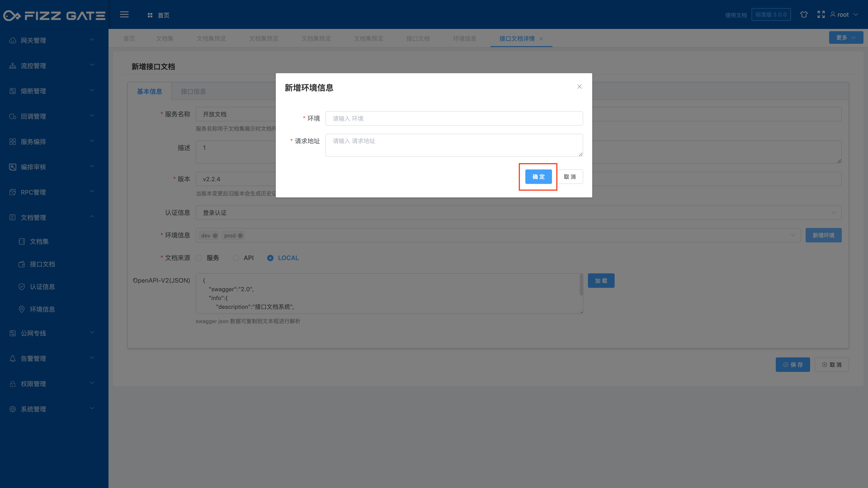Click the 权限管理 lock icon

click(12, 384)
